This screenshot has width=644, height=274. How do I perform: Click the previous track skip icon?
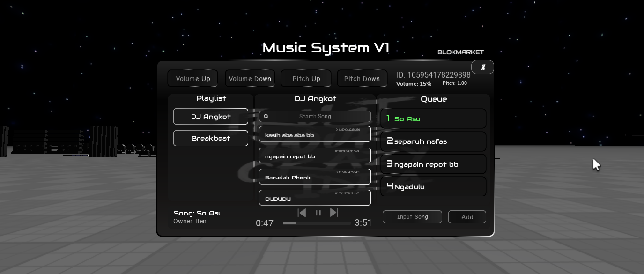(302, 213)
